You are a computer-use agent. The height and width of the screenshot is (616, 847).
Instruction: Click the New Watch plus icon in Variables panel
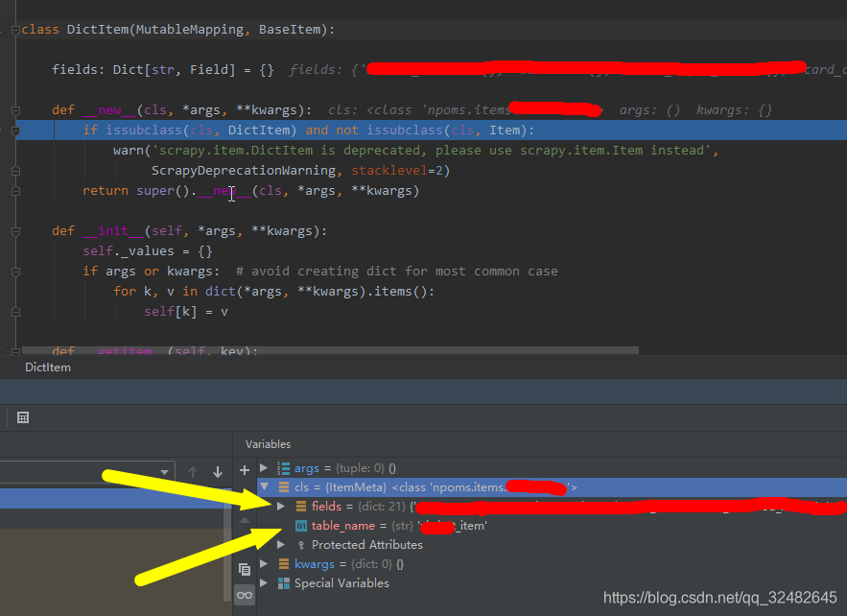(x=244, y=468)
